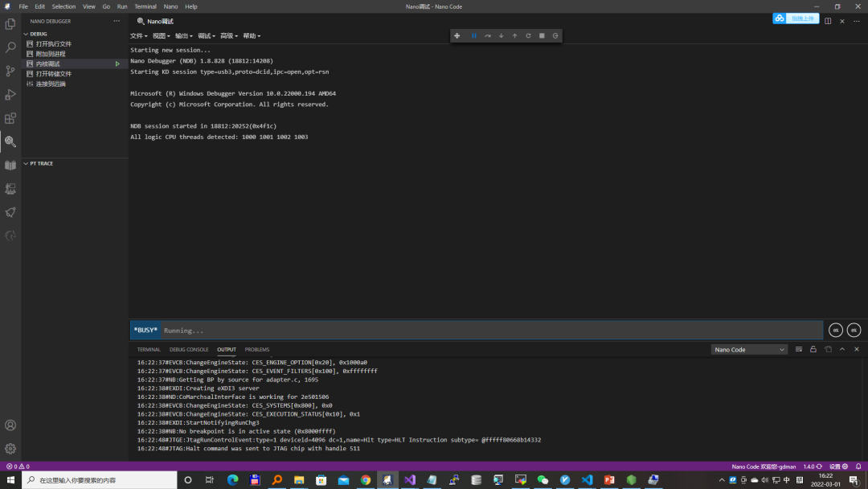Open the Search view in activity bar
Screen dimensions: 868x489
[x=10, y=47]
